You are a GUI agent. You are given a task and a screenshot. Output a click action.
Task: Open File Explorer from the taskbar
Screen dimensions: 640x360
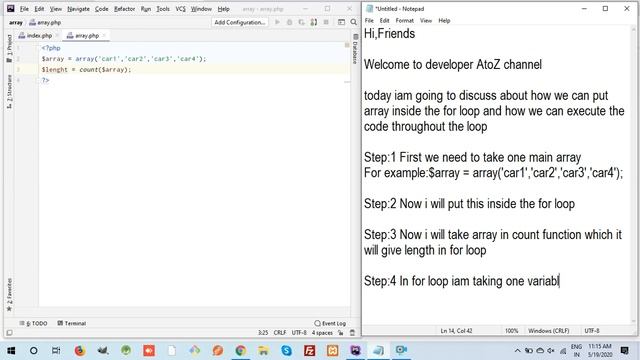[263, 350]
